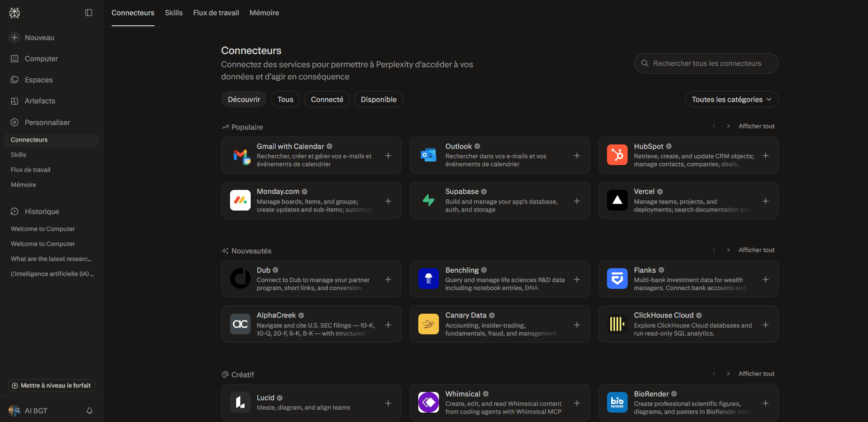
Task: Add the ClickHouse Cloud connector via plus icon
Action: point(766,325)
